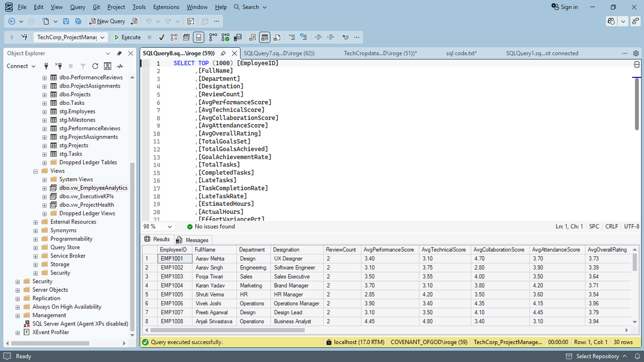Refresh the Object Explorer tree

tap(95, 66)
